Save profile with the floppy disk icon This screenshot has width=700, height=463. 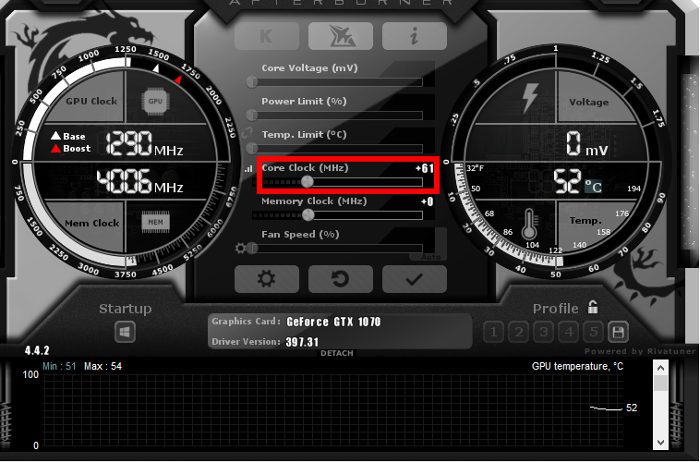pyautogui.click(x=618, y=332)
